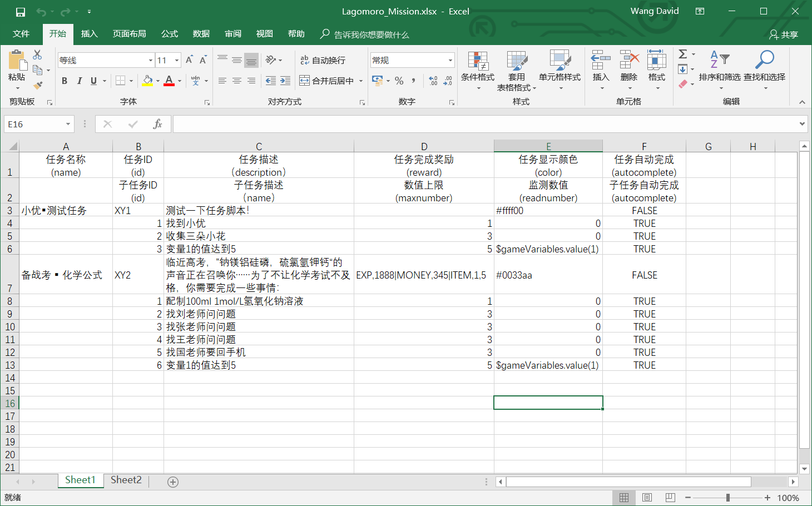Viewport: 812px width, 506px height.
Task: Click the Clear eraser icon in editing group
Action: click(x=683, y=84)
